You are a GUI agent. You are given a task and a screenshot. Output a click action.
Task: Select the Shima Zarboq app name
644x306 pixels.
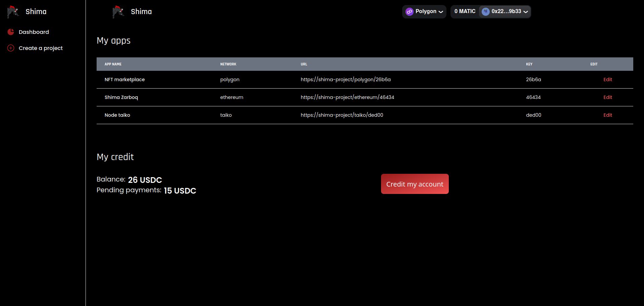tap(121, 97)
